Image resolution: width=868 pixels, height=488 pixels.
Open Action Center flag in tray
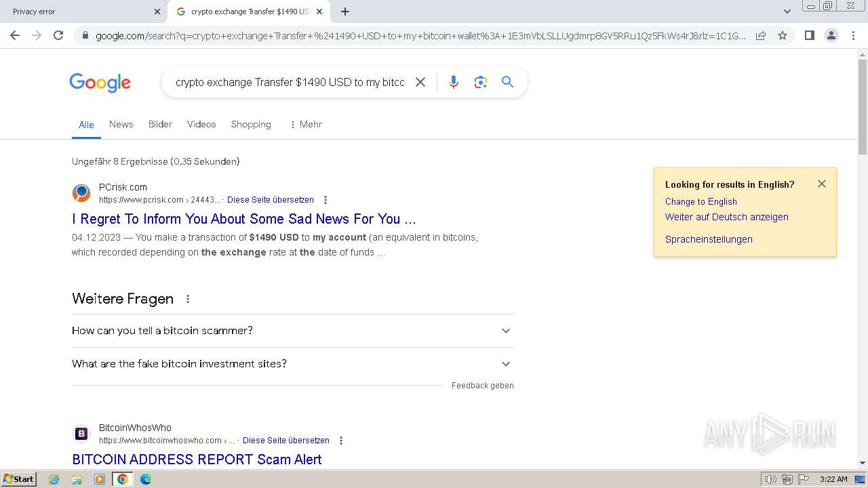pos(804,479)
